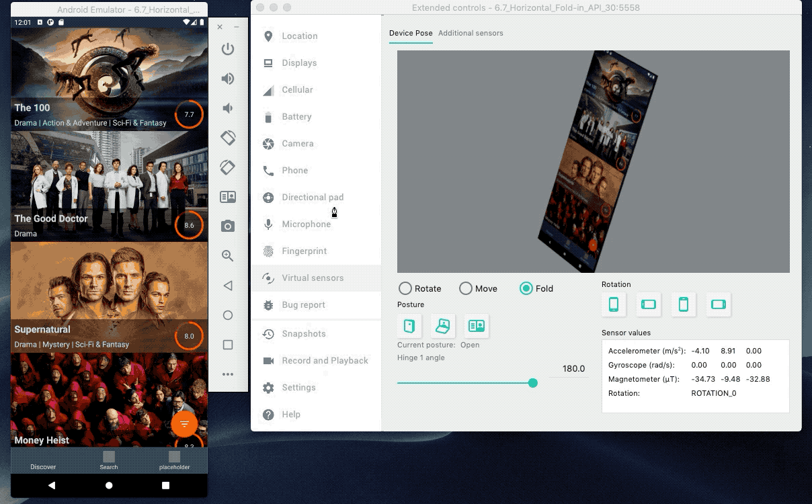This screenshot has width=812, height=504.
Task: Click the emulator zoom magnifier icon
Action: pos(228,256)
